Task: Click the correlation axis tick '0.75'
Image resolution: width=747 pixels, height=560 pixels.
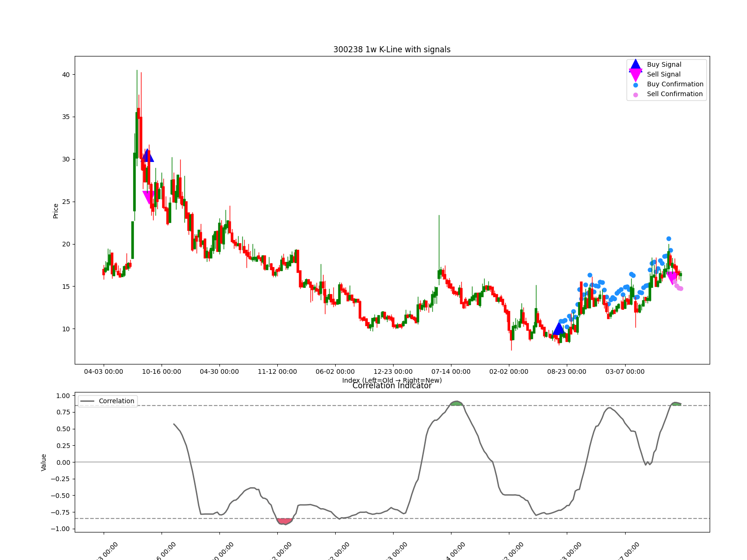Action: (x=63, y=412)
